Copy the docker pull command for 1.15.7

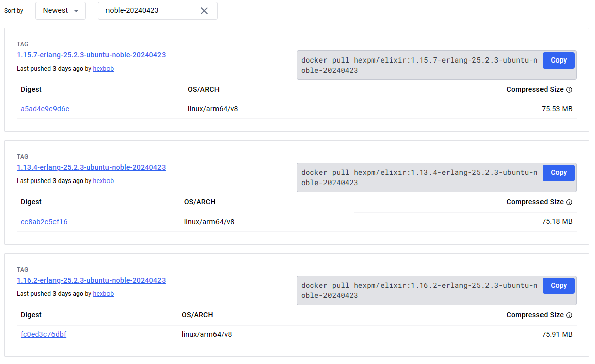tap(558, 60)
